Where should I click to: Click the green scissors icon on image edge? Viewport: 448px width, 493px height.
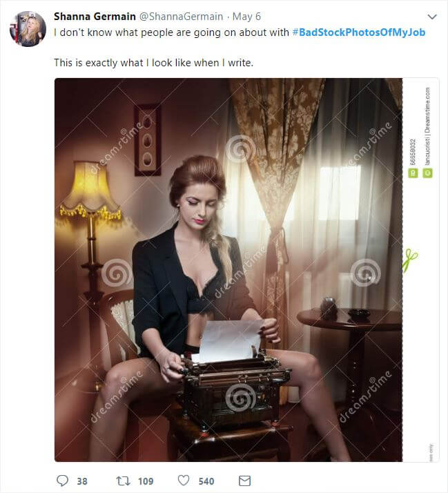410,260
